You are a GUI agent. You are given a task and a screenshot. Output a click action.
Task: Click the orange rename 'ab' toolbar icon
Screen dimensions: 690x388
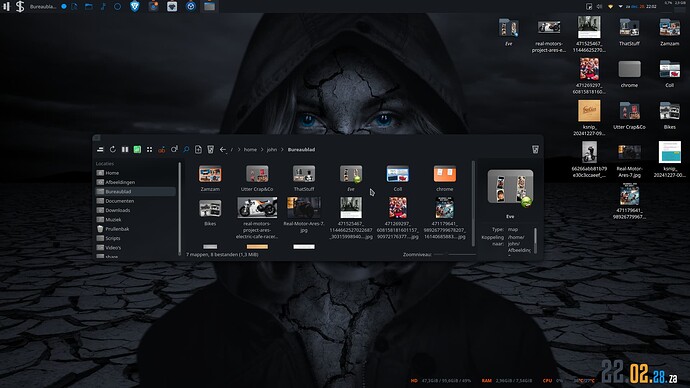click(x=162, y=150)
